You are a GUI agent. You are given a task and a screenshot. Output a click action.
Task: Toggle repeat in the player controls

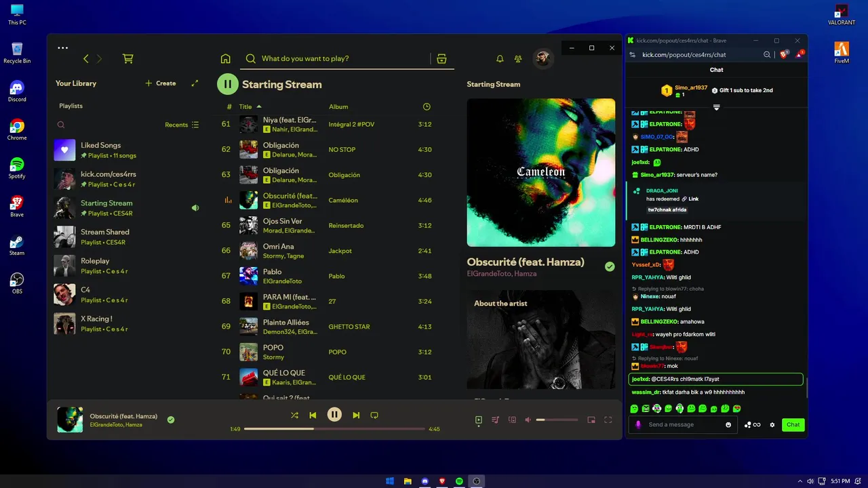(374, 415)
